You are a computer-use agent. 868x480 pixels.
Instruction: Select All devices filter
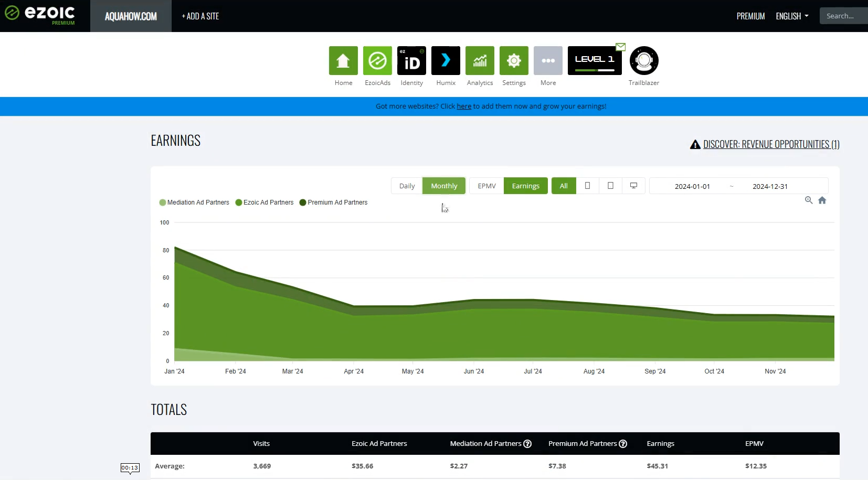click(x=564, y=186)
